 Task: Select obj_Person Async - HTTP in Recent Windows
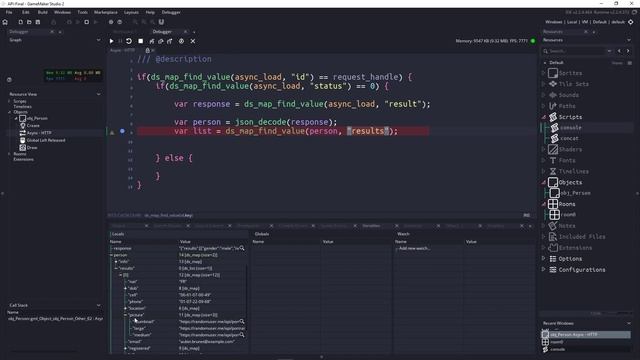pos(586,335)
